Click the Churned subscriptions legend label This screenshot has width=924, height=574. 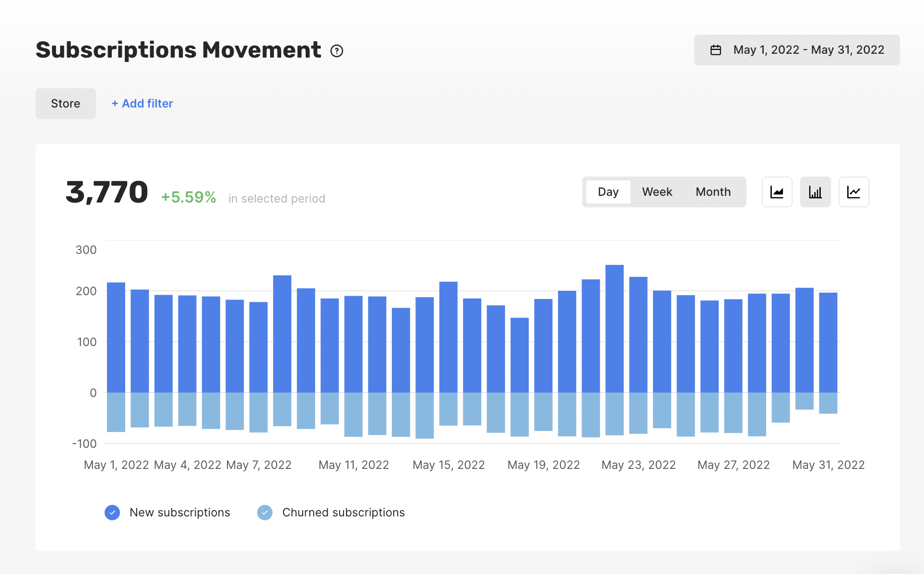[344, 513]
